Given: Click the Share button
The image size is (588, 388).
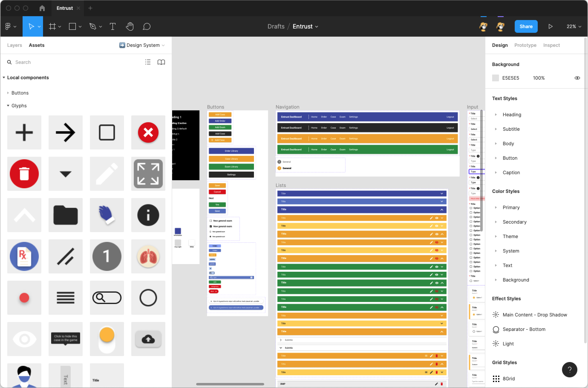Looking at the screenshot, I should [526, 26].
